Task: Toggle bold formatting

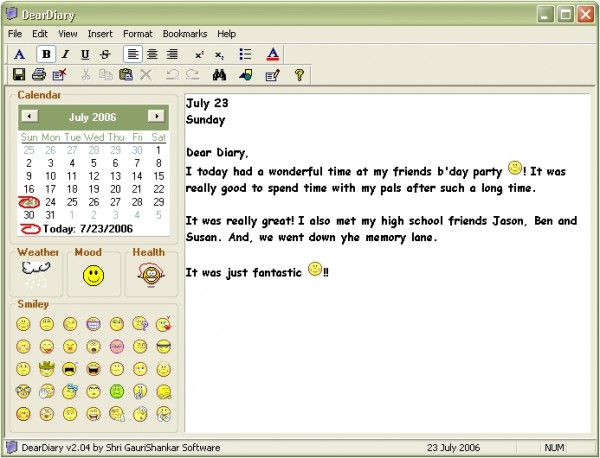Action: pyautogui.click(x=46, y=54)
